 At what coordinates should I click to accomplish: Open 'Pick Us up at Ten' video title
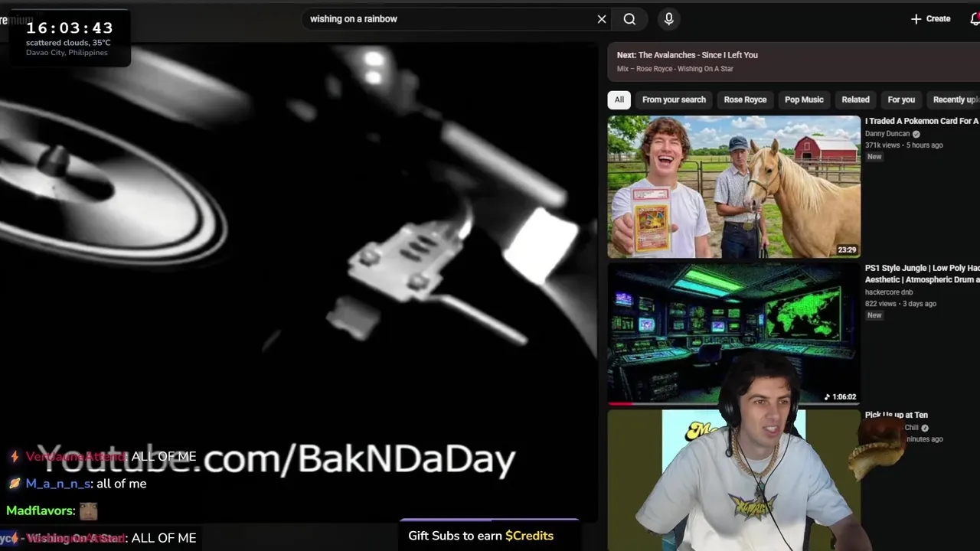(896, 415)
